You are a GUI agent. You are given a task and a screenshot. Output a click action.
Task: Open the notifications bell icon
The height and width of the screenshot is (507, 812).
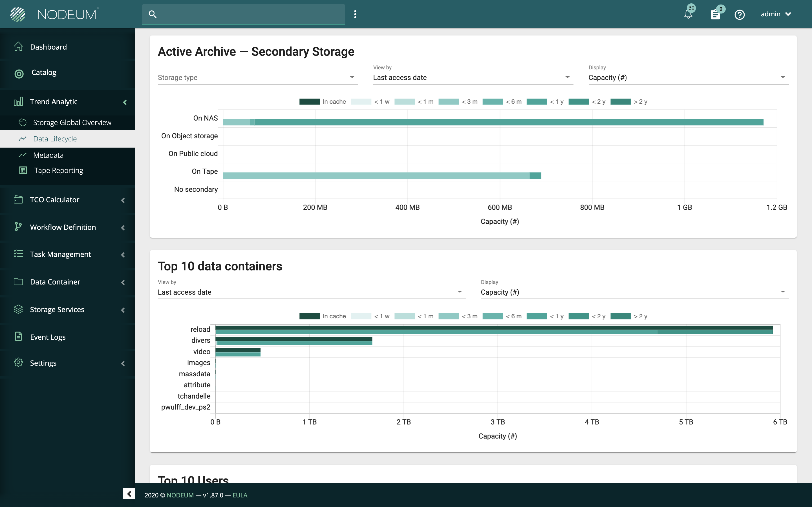click(688, 14)
